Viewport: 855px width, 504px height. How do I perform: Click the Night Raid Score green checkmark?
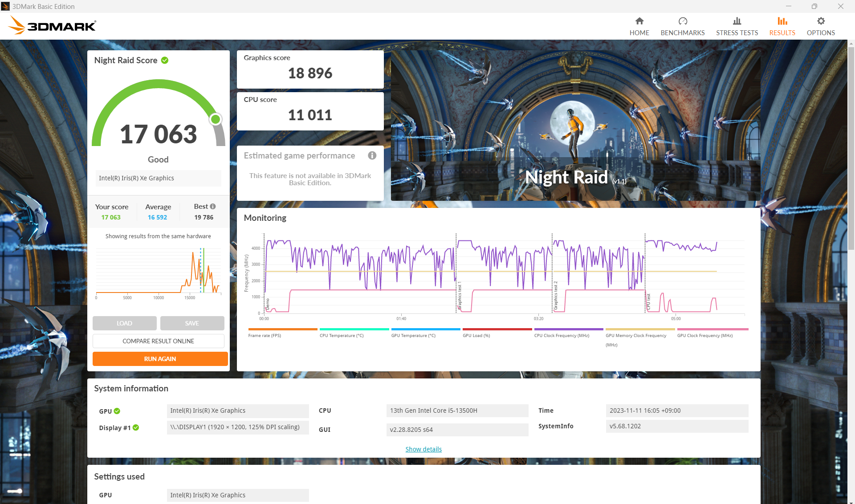point(165,60)
